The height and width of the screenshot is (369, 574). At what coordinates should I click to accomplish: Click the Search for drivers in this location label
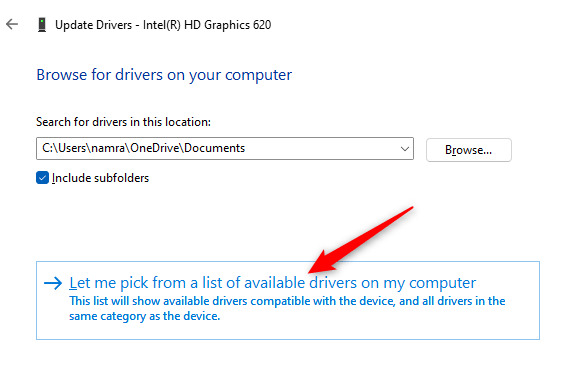pyautogui.click(x=123, y=122)
